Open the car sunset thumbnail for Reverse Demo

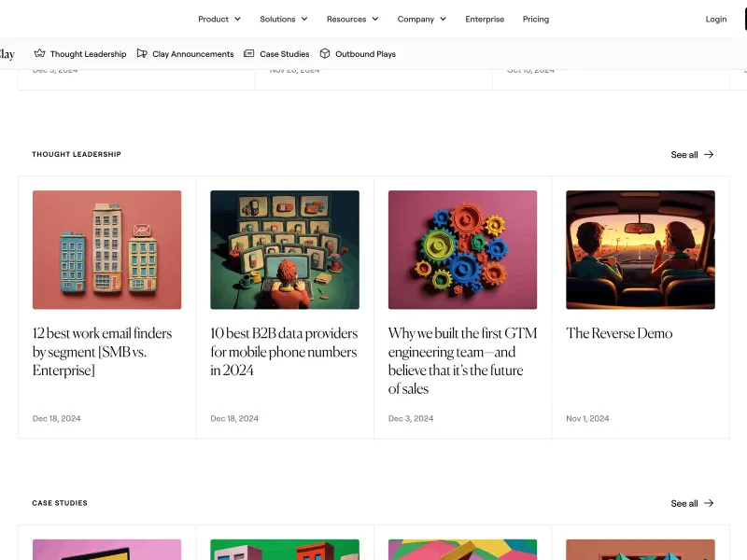641,250
